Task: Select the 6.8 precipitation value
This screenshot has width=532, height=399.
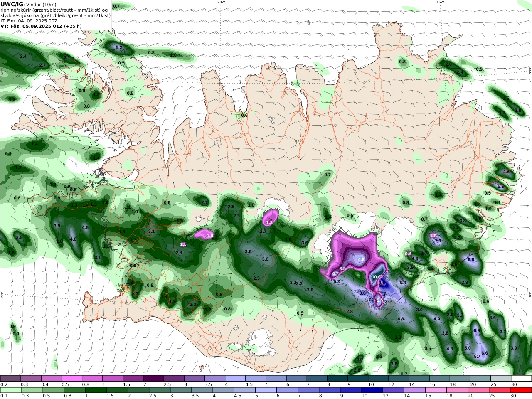Action: pos(471,259)
